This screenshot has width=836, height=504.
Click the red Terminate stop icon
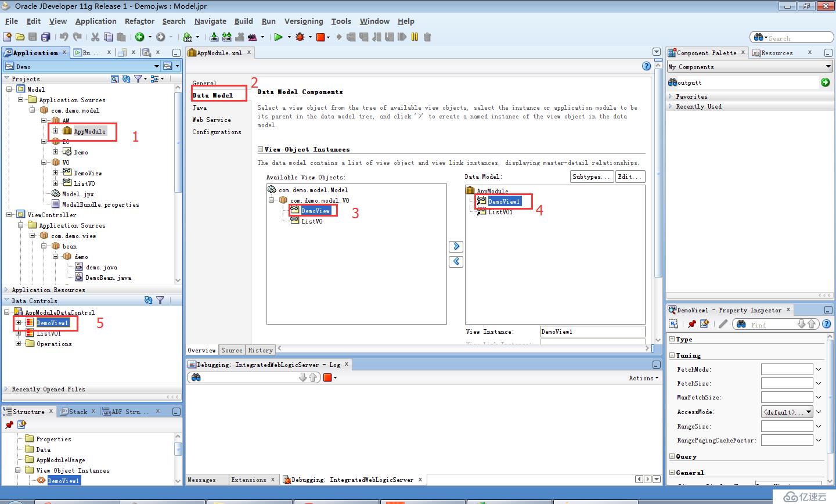320,37
